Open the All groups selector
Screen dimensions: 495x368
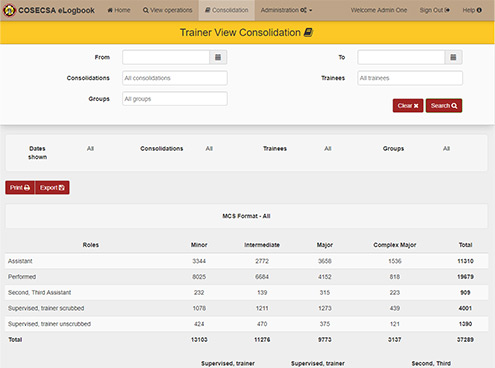pos(175,99)
